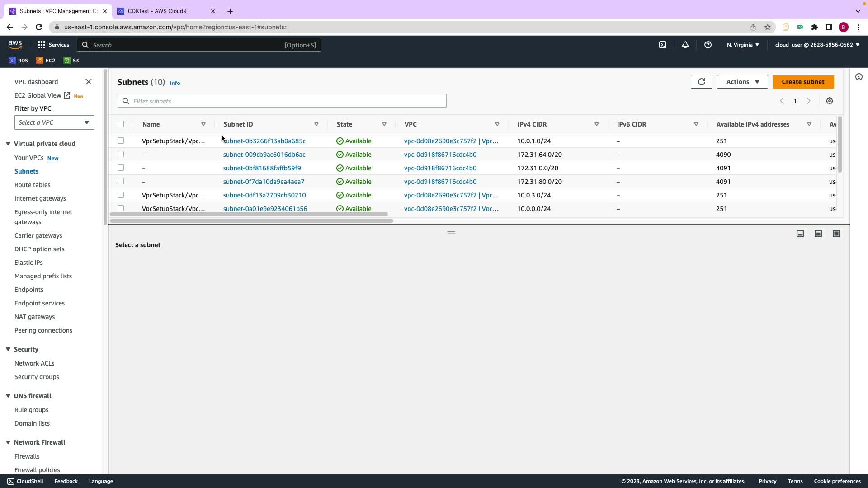Check the select-all subnets checkbox
Viewport: 868px width, 488px height.
(x=121, y=124)
